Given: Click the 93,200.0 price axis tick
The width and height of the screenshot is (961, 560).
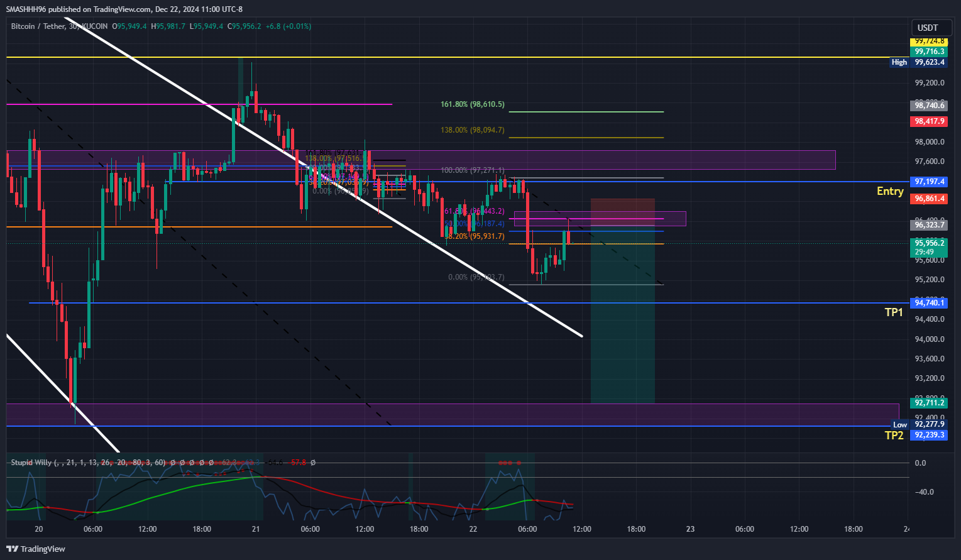Looking at the screenshot, I should (x=930, y=379).
